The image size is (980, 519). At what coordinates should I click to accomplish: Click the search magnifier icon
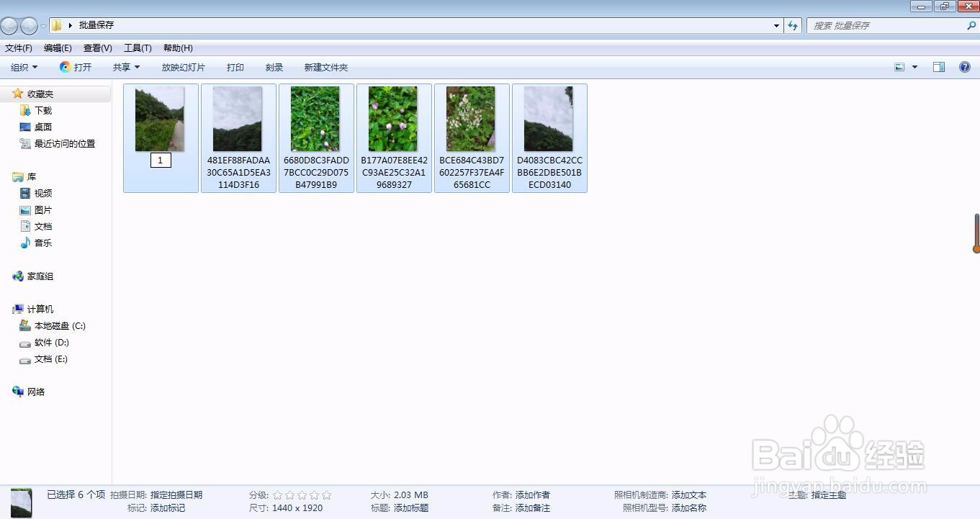(x=971, y=26)
